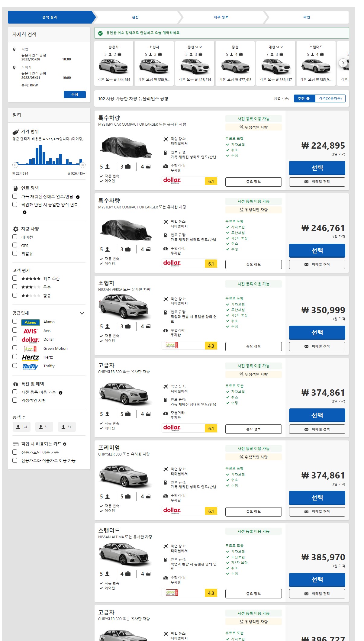Select the 승용차 category card

114,63
